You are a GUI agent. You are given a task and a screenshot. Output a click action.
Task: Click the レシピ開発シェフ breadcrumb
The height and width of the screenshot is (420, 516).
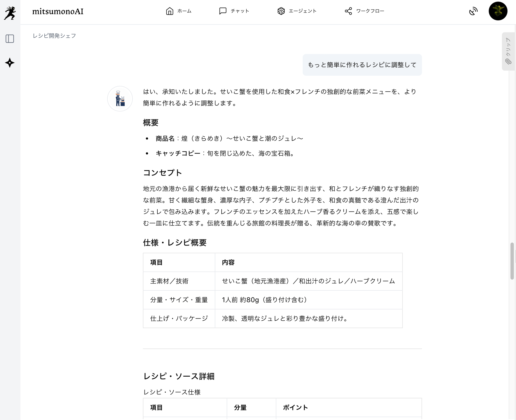(x=54, y=36)
